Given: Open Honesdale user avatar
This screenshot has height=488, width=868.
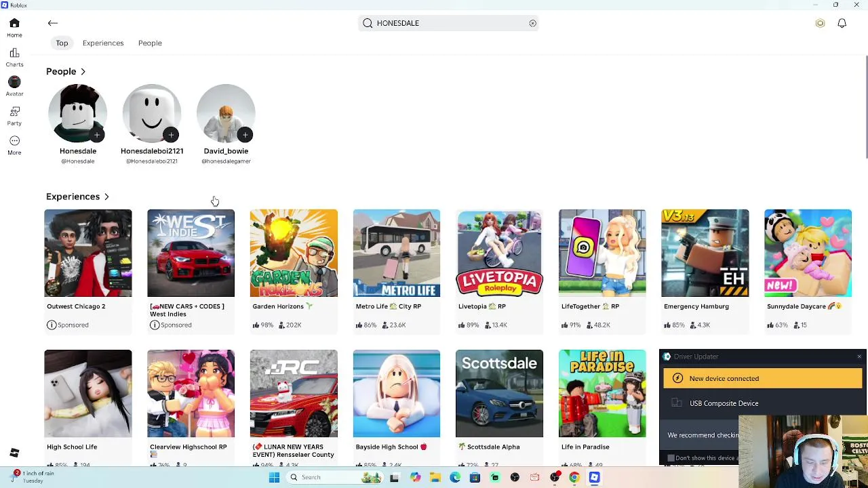Looking at the screenshot, I should [x=78, y=113].
